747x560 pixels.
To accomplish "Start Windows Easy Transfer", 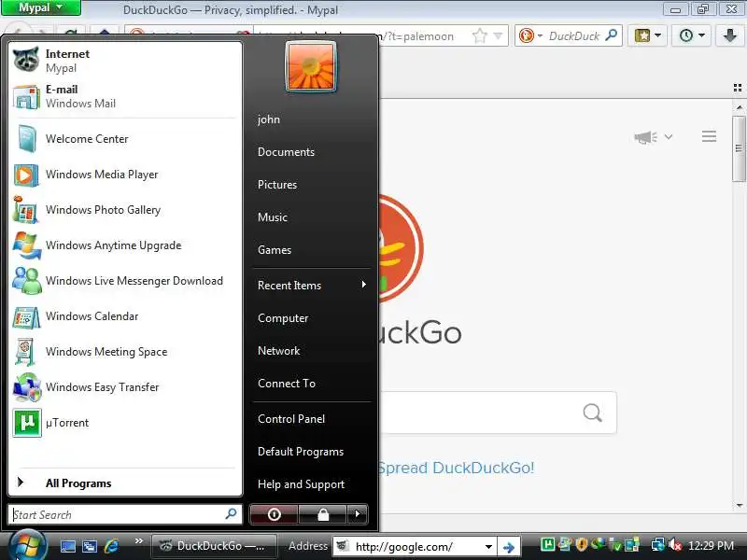I will point(125,387).
